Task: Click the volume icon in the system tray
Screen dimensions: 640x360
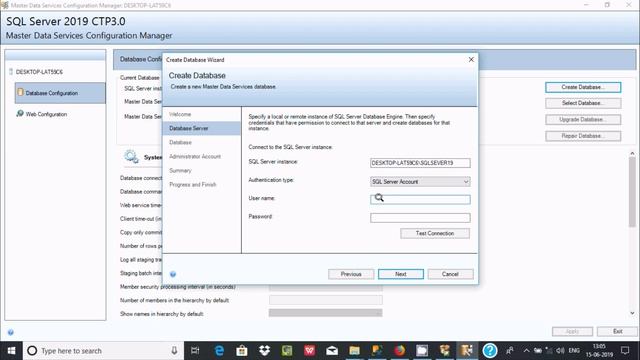Action: pos(560,351)
